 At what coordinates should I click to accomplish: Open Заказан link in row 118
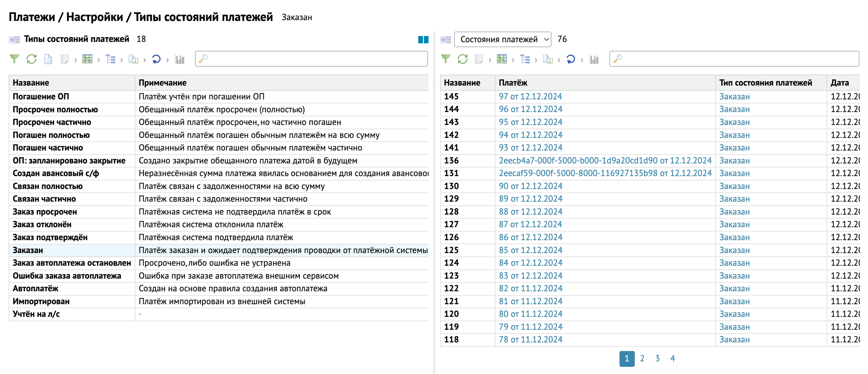pyautogui.click(x=735, y=340)
